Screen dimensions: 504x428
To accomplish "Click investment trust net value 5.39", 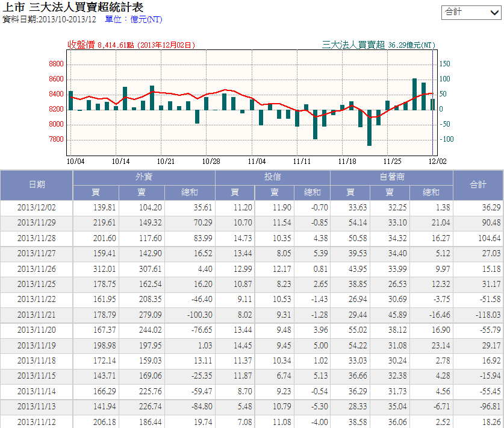I will [321, 254].
